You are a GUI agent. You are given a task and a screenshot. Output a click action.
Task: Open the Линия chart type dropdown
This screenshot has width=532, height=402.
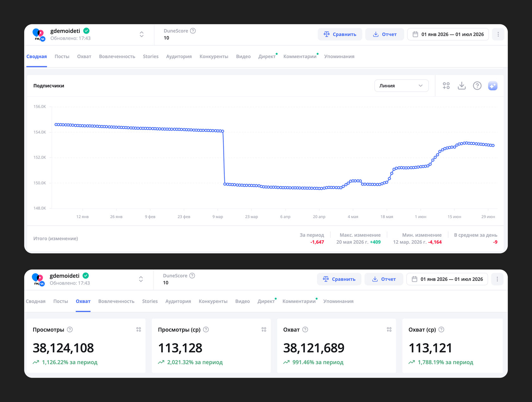(x=401, y=86)
